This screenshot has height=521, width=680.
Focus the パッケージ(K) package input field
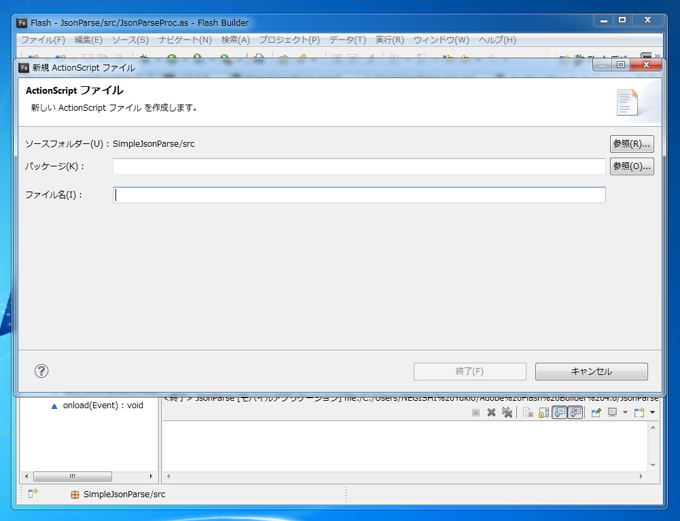[x=359, y=166]
